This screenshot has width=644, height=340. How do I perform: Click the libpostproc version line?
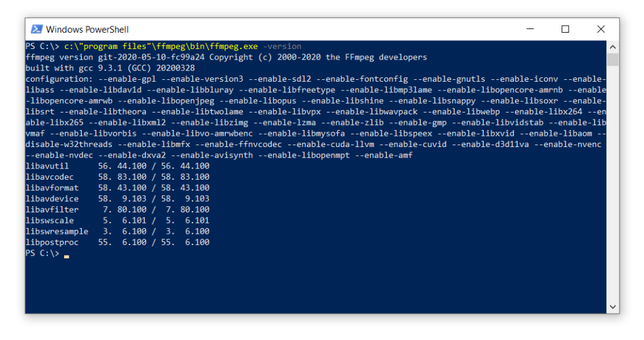[118, 242]
